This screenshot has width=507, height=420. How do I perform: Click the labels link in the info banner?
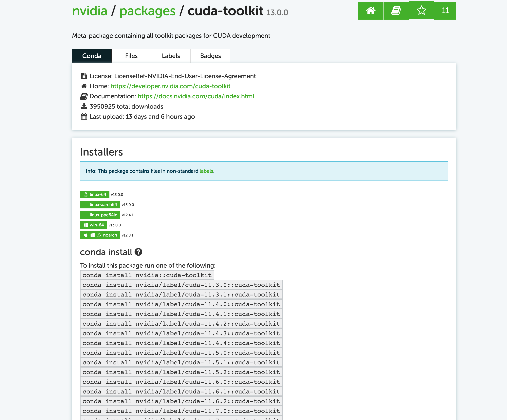click(x=206, y=171)
